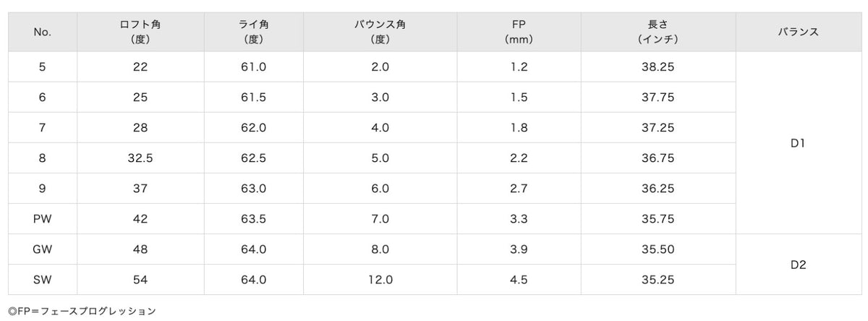
Task: Click the FP (mm) column header
Action: [x=519, y=32]
